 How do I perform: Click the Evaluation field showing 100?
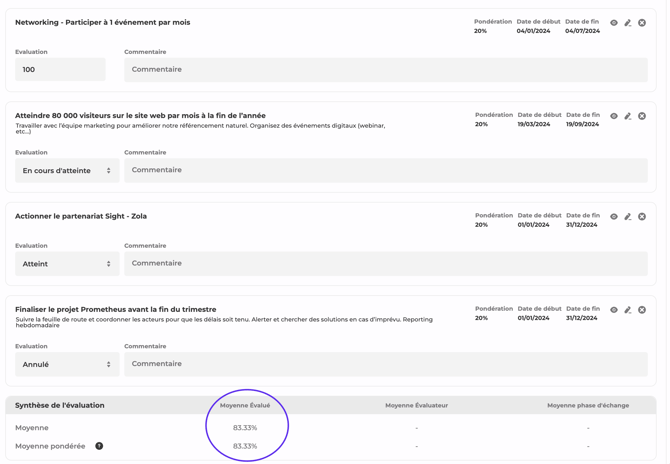coord(60,70)
